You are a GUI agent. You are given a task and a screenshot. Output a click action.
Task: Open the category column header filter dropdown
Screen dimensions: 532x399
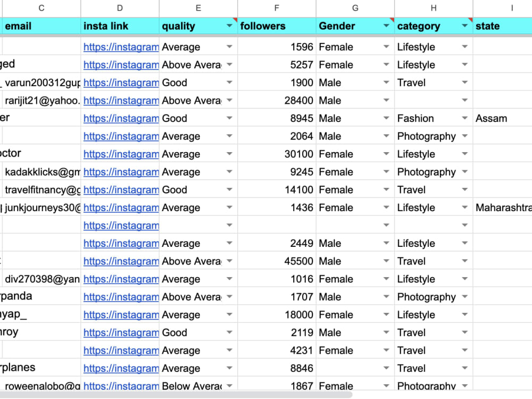(x=465, y=26)
